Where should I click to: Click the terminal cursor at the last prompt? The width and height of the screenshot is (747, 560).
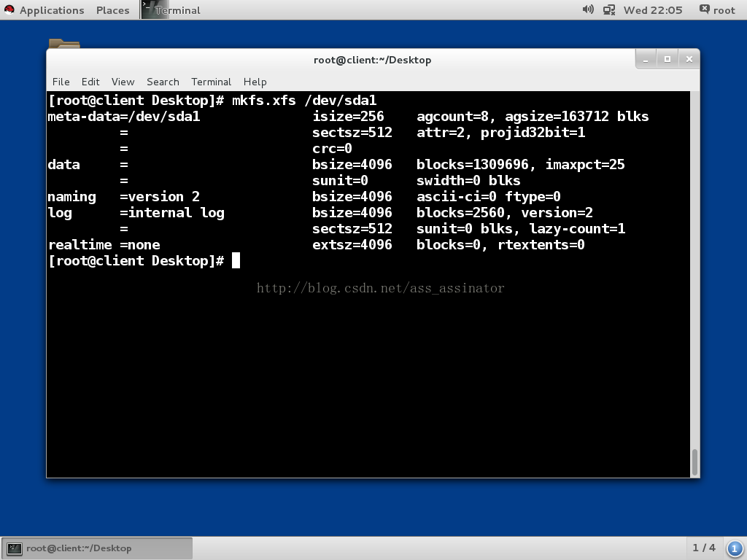pyautogui.click(x=236, y=260)
